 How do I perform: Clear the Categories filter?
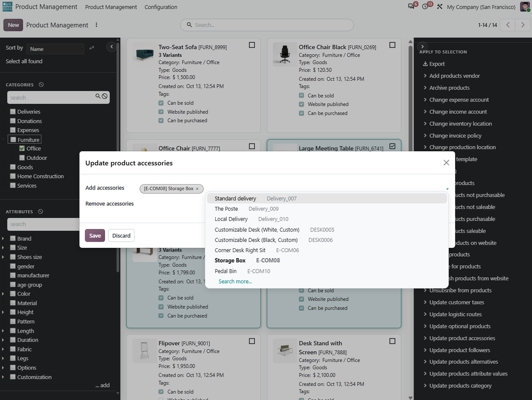click(x=41, y=84)
